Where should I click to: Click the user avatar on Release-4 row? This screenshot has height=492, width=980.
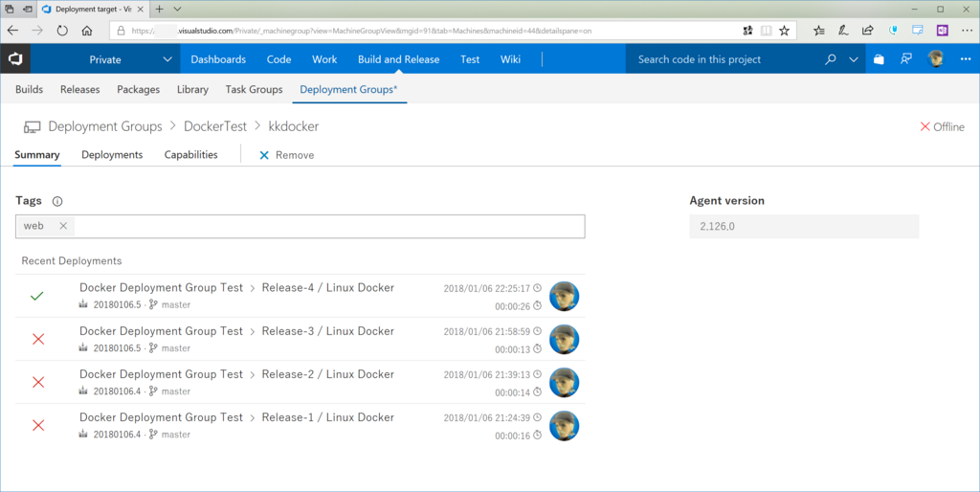click(x=564, y=297)
